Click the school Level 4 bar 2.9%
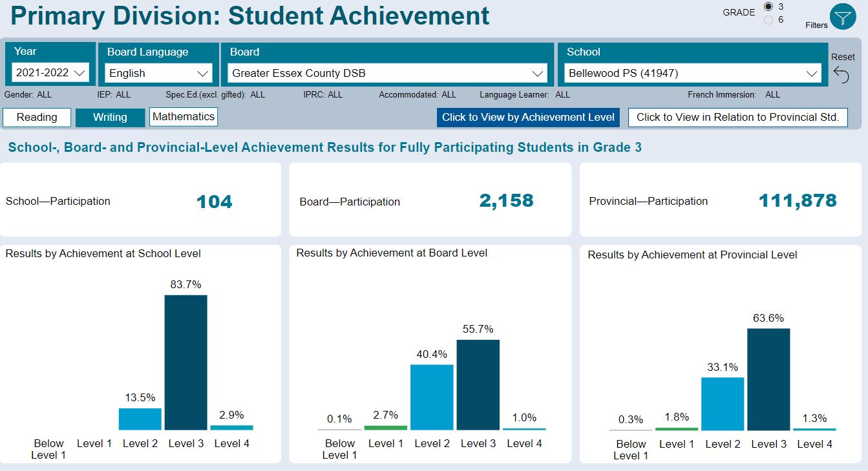Image resolution: width=868 pixels, height=471 pixels. coord(232,428)
